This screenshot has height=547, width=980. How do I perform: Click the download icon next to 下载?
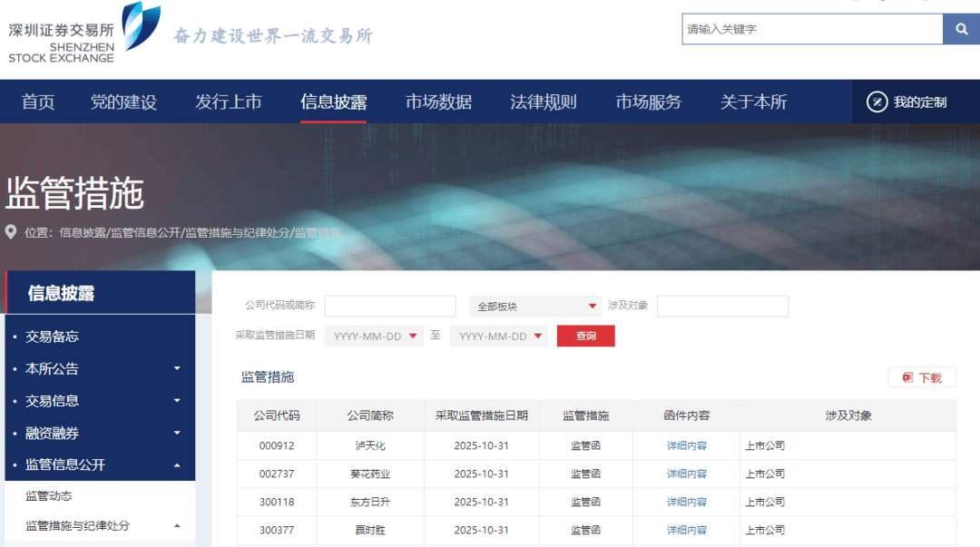coord(907,378)
